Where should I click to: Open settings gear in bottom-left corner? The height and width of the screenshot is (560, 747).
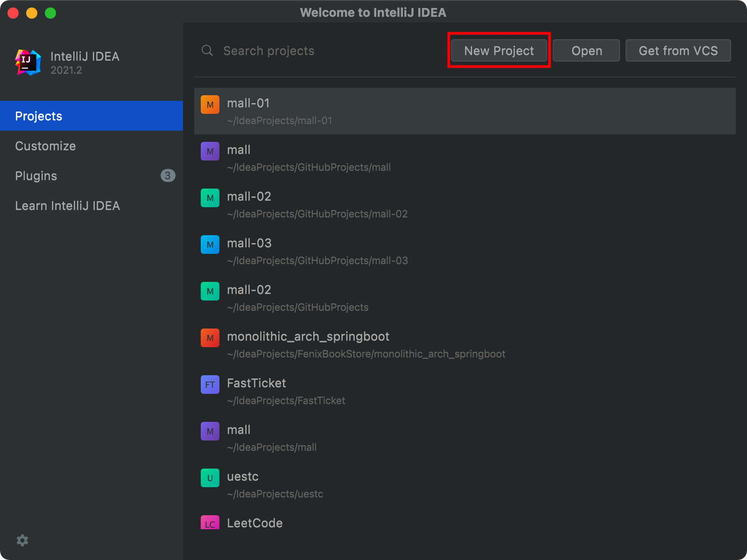pyautogui.click(x=22, y=540)
